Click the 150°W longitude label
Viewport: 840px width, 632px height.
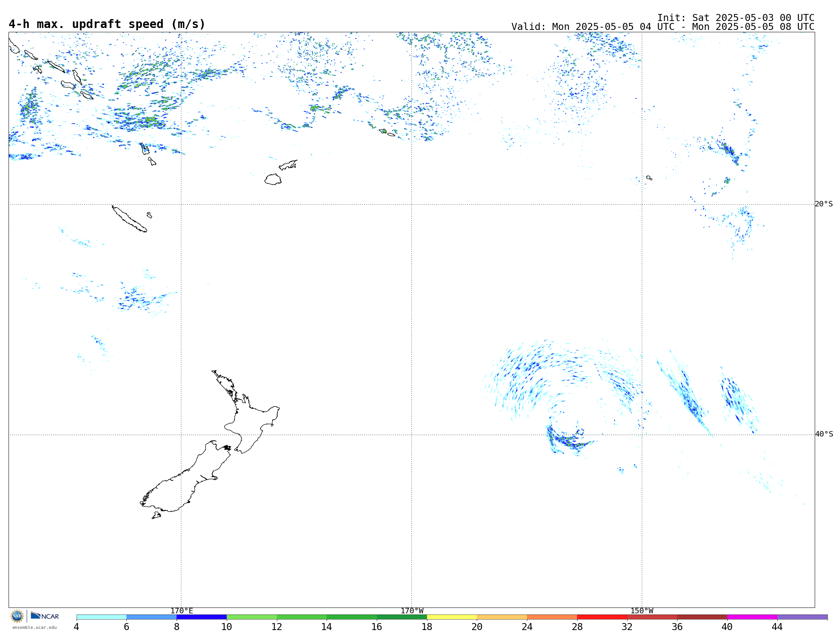642,611
